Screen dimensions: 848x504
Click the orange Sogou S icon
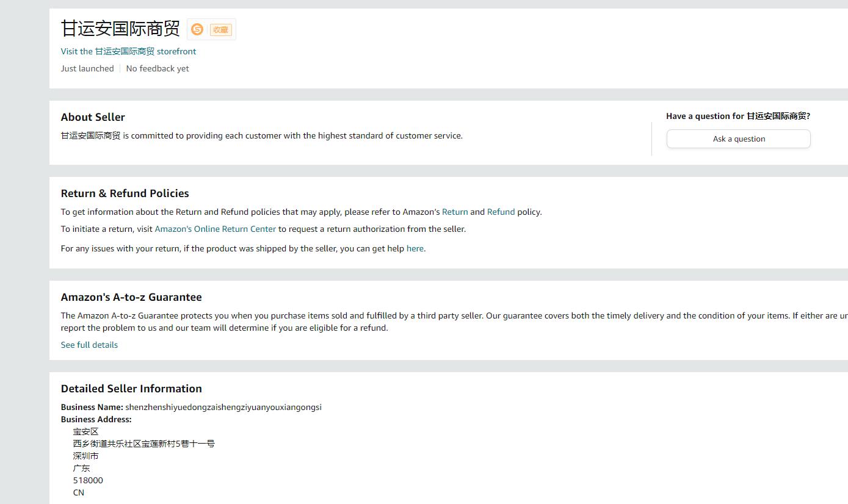coord(197,29)
